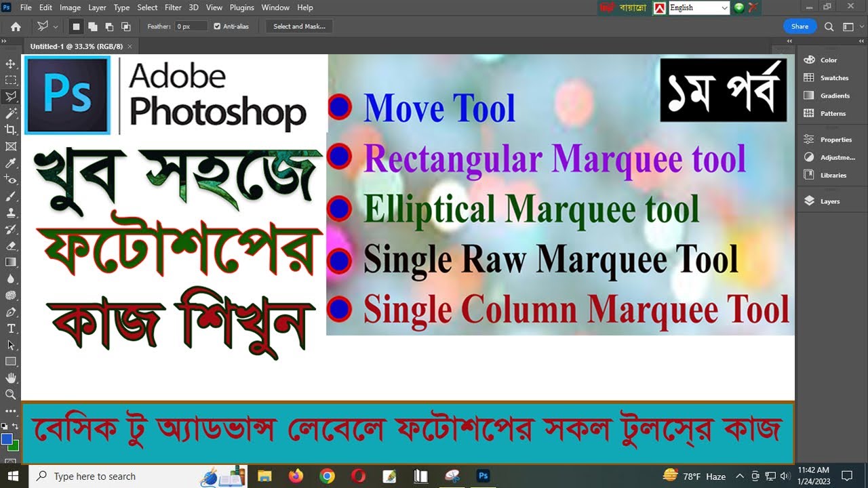Screen dimensions: 868x488
Task: Choose Add to Selection mode
Action: click(x=93, y=26)
